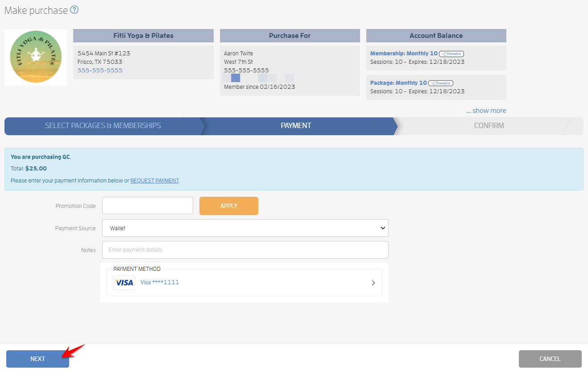Click the Account Balance header
This screenshot has width=588, height=373.
436,36
